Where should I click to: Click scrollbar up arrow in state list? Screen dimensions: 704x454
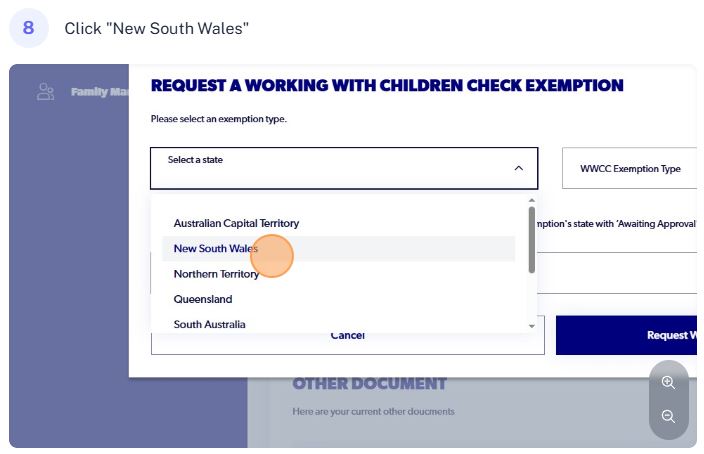tap(532, 200)
